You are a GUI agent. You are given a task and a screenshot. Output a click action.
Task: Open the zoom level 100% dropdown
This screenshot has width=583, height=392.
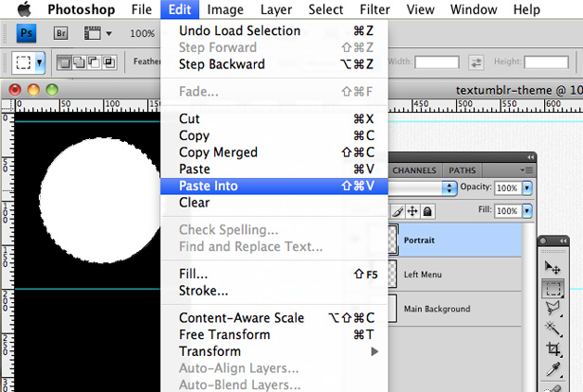(142, 33)
